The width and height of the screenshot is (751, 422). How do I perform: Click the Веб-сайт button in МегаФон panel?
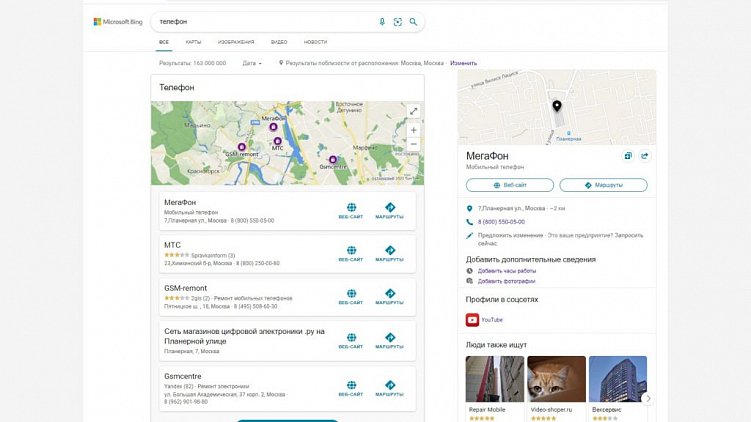coord(510,185)
